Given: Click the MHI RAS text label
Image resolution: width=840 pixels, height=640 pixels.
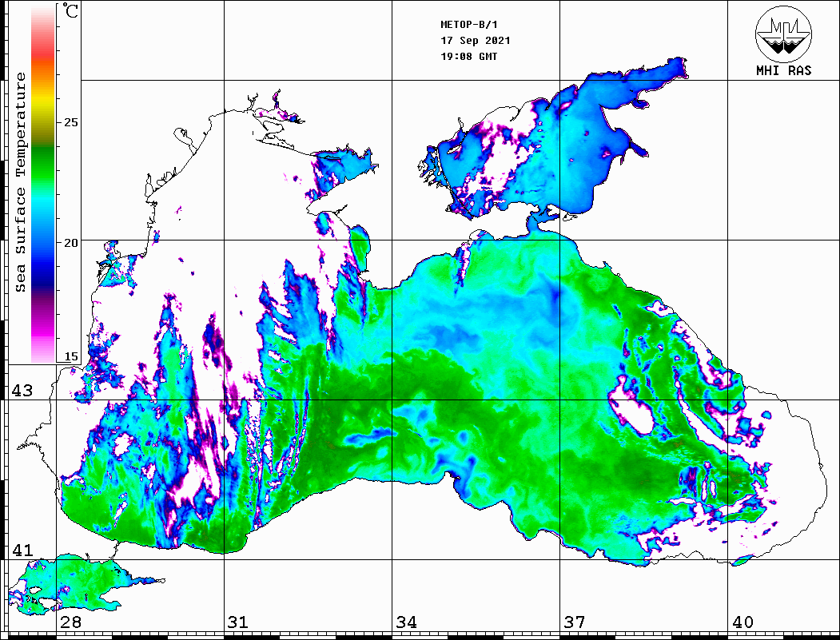Looking at the screenshot, I should tap(783, 70).
